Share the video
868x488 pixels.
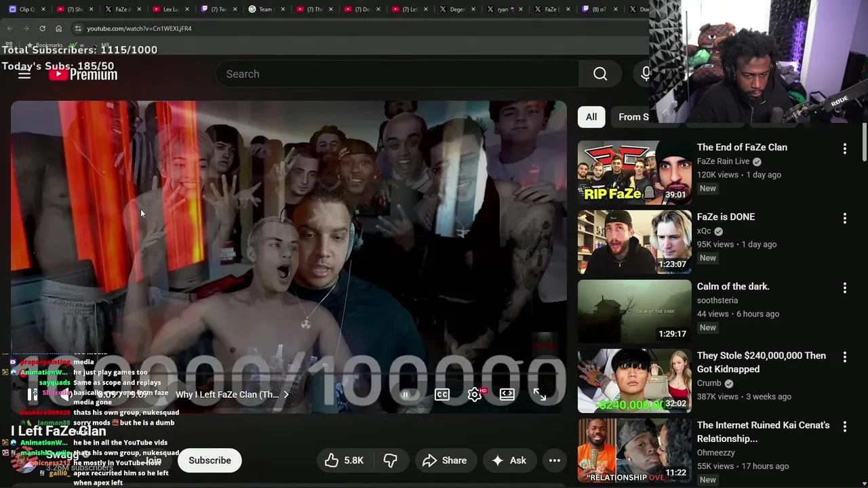pyautogui.click(x=445, y=460)
